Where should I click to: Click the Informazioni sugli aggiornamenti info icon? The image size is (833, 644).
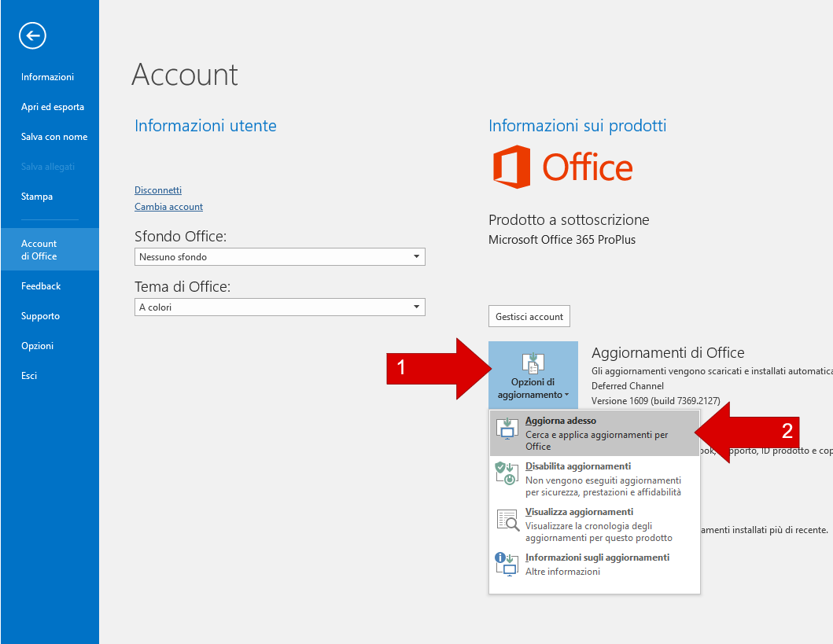pos(507,565)
